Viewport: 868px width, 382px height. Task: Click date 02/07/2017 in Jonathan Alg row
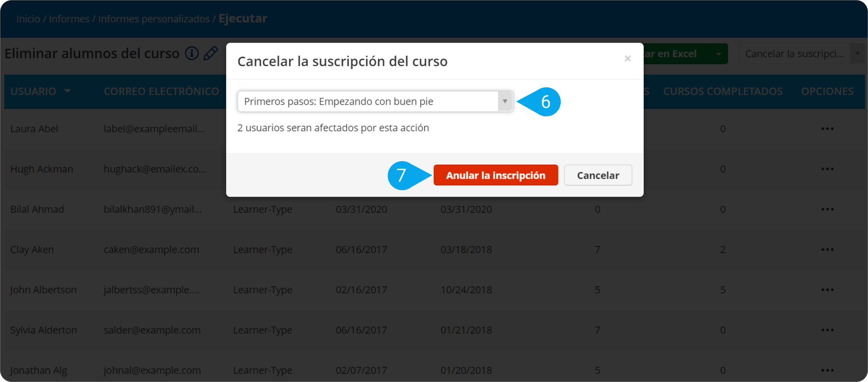coord(361,370)
